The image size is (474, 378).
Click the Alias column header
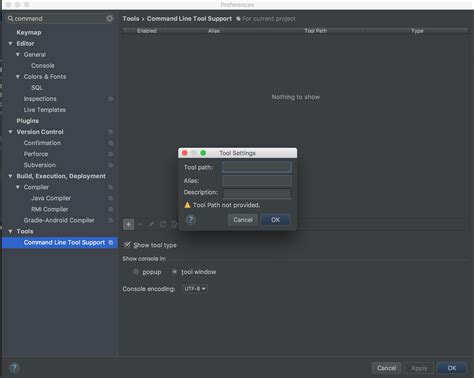[x=214, y=31]
